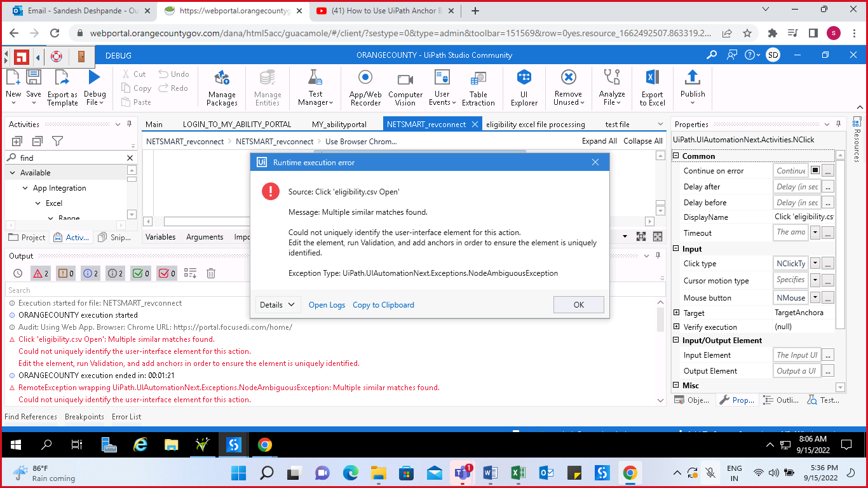Click the Open Logs link
868x488 pixels.
pyautogui.click(x=327, y=305)
